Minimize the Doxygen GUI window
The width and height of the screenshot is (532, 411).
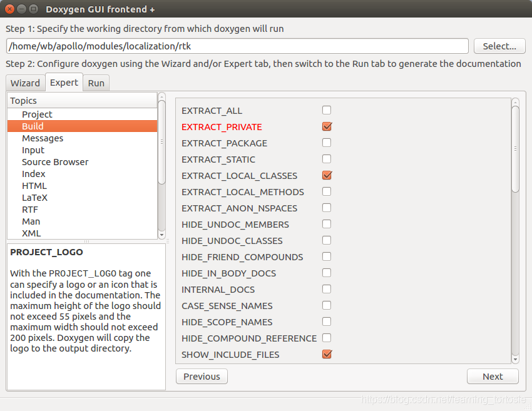pos(21,9)
